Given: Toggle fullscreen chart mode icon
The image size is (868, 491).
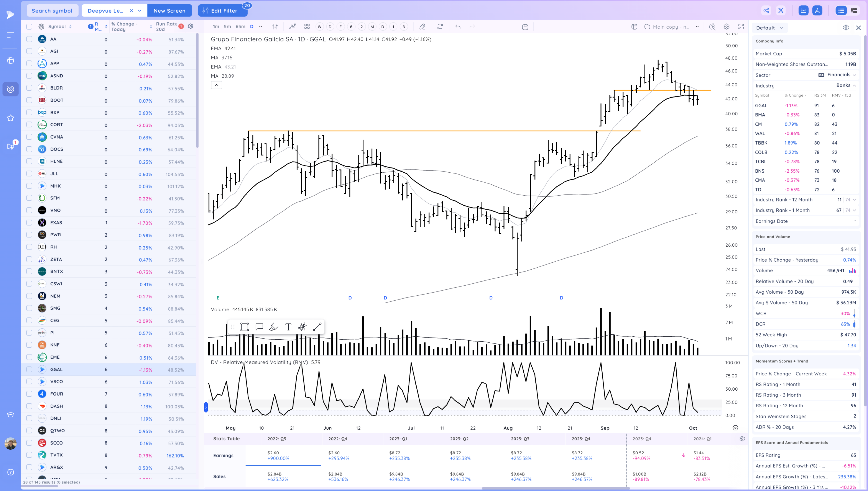Looking at the screenshot, I should (x=741, y=27).
